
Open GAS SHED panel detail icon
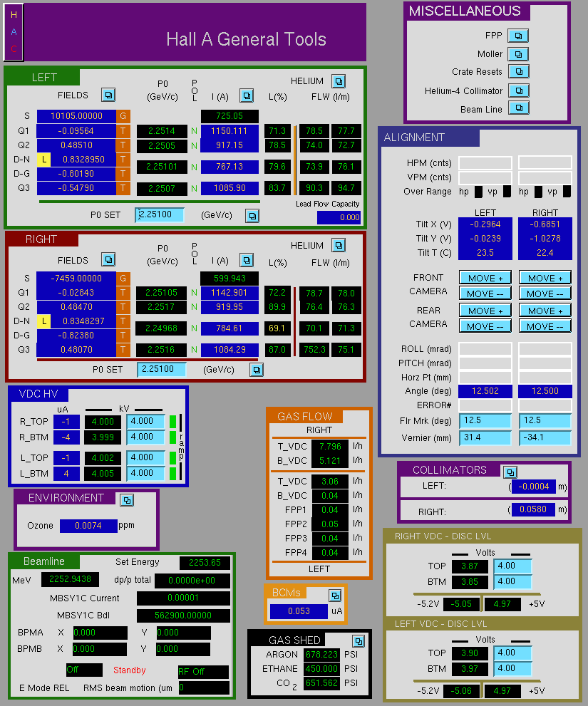(x=359, y=640)
